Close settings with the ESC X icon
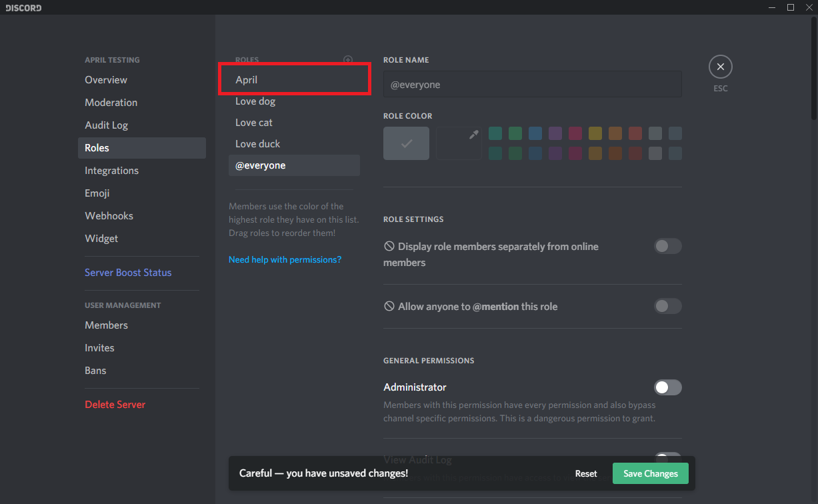This screenshot has height=504, width=818. [720, 67]
